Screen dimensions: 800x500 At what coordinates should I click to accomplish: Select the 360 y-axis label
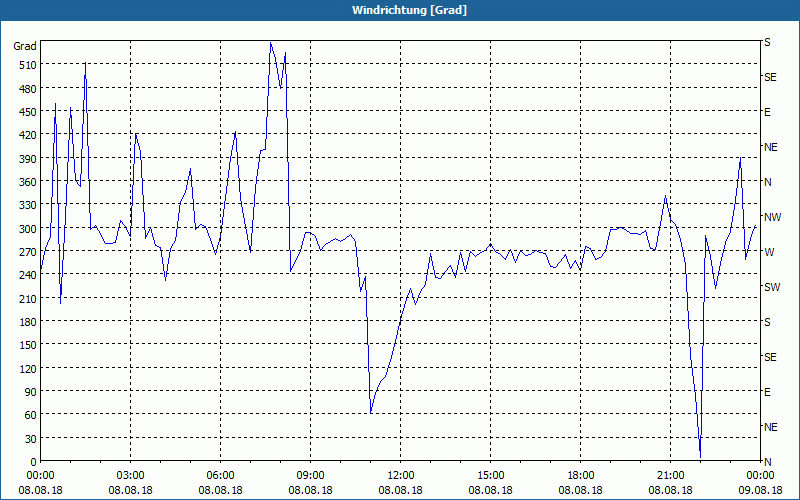click(28, 182)
